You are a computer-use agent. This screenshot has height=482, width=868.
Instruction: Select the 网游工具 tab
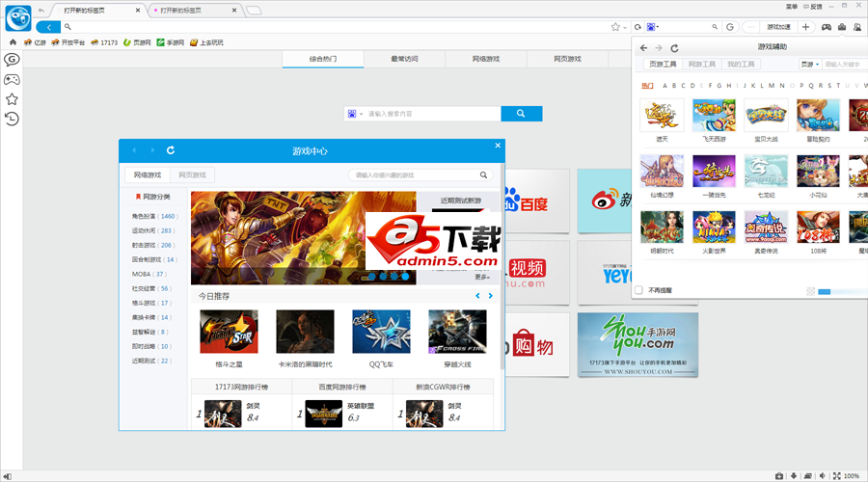702,65
